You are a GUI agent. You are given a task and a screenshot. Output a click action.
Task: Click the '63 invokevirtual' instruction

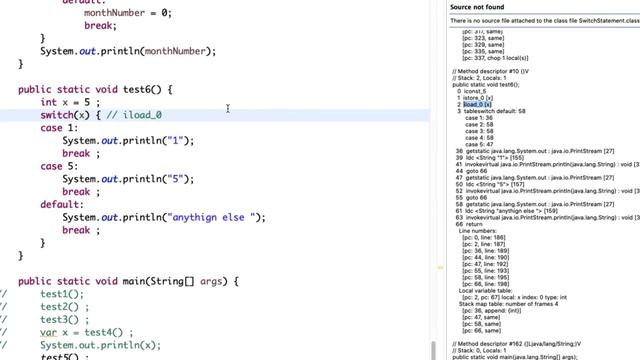pos(548,217)
